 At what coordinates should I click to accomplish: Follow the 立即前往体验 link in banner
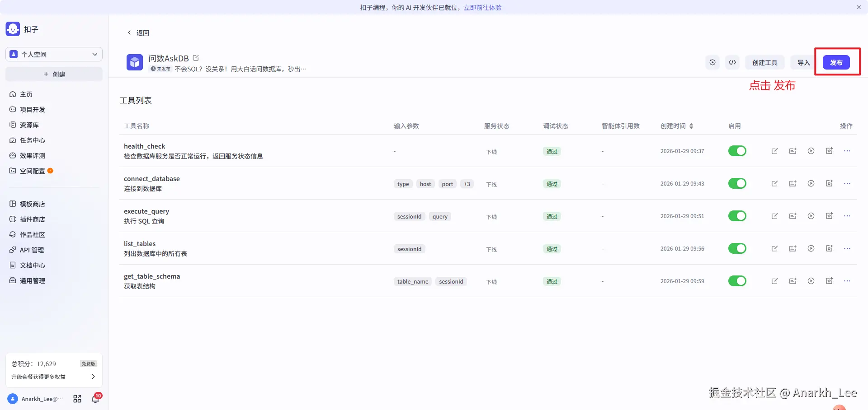482,7
